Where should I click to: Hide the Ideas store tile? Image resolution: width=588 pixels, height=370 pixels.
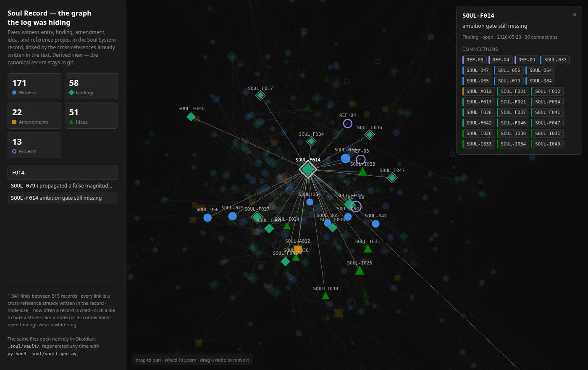91,116
